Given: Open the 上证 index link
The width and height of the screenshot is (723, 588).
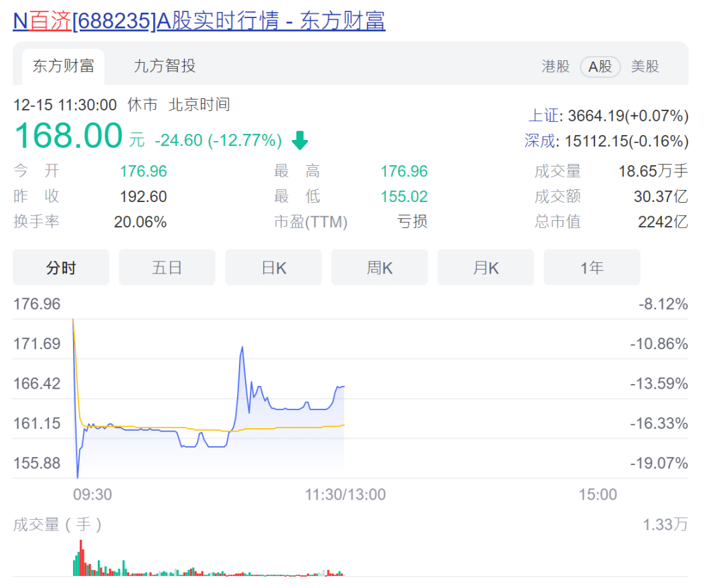Looking at the screenshot, I should pos(542,116).
